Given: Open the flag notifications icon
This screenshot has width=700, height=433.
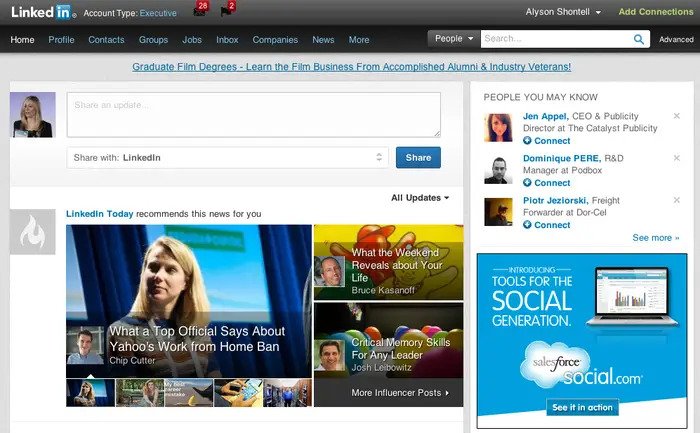Looking at the screenshot, I should 228,13.
